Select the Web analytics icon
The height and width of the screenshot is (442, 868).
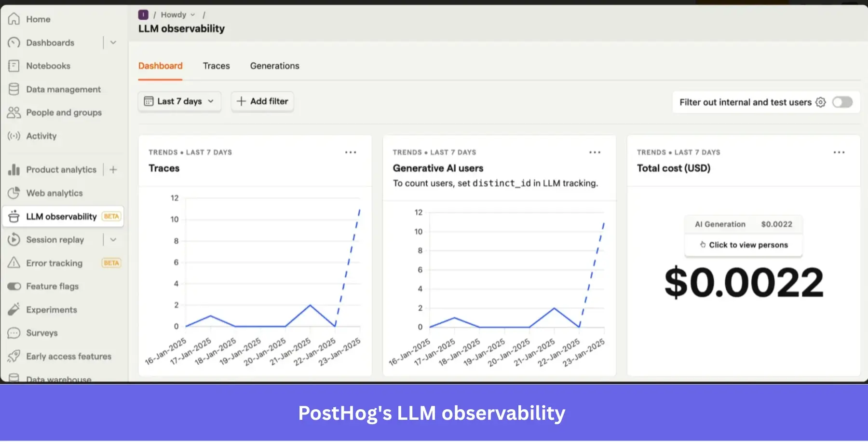coord(14,193)
